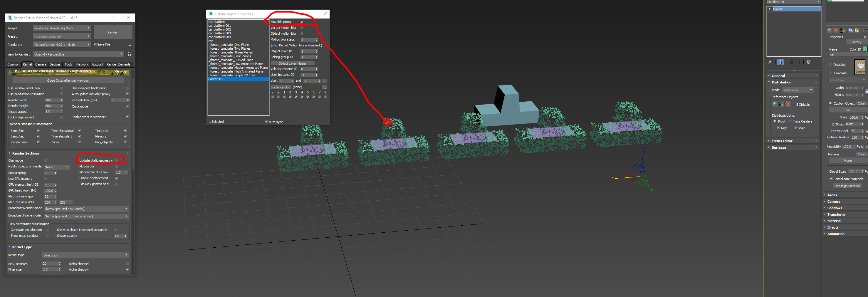Open the Renderer dropdown

62,44
